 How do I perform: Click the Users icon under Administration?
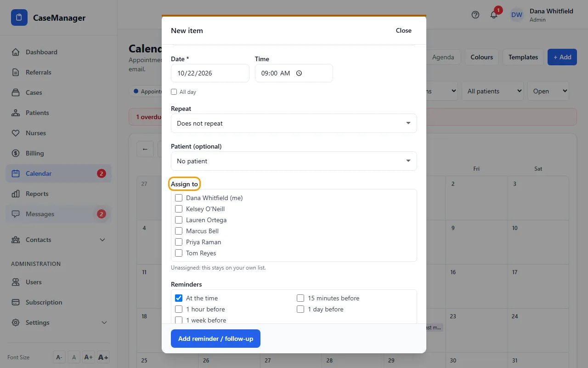[x=16, y=282]
